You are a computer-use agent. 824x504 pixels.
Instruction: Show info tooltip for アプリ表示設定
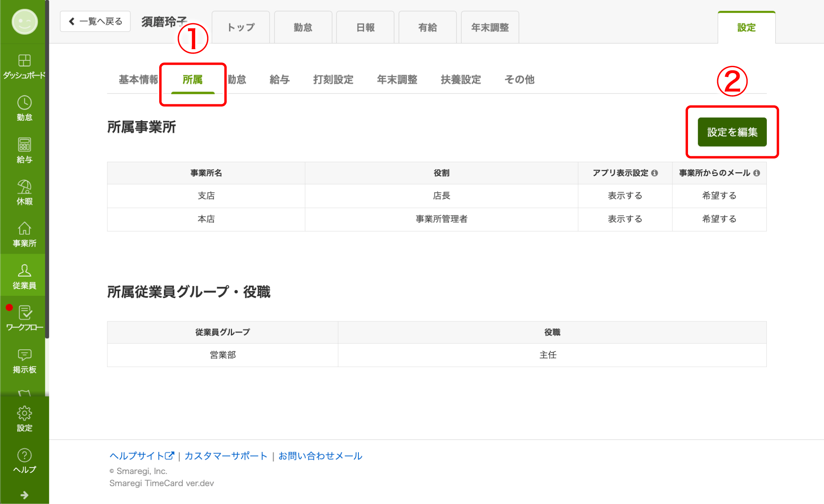click(x=654, y=173)
